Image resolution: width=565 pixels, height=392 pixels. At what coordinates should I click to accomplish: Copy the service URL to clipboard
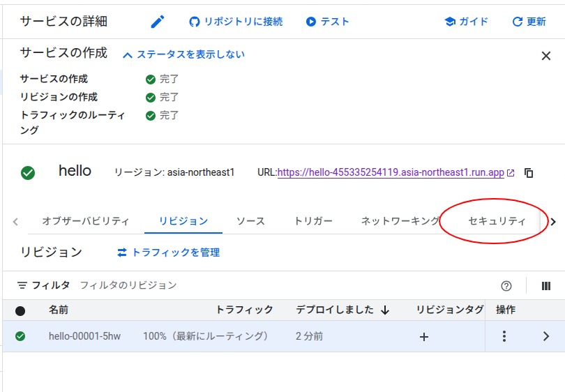pyautogui.click(x=529, y=173)
